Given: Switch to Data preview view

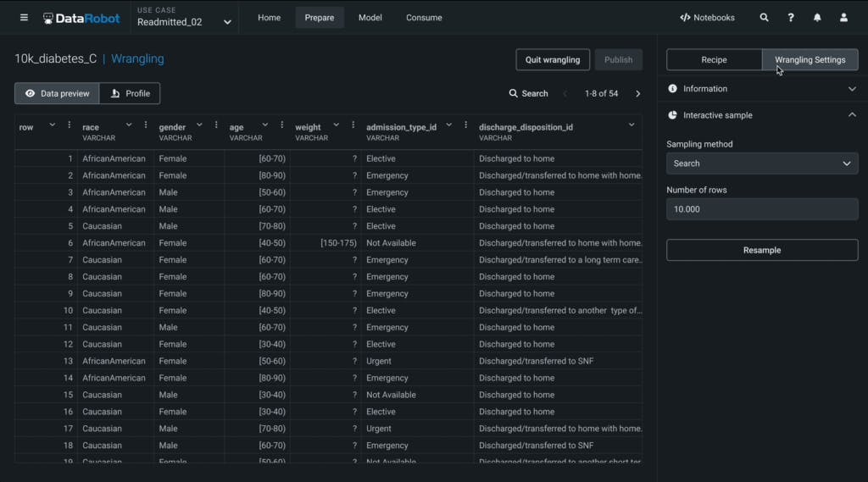Looking at the screenshot, I should click(57, 93).
